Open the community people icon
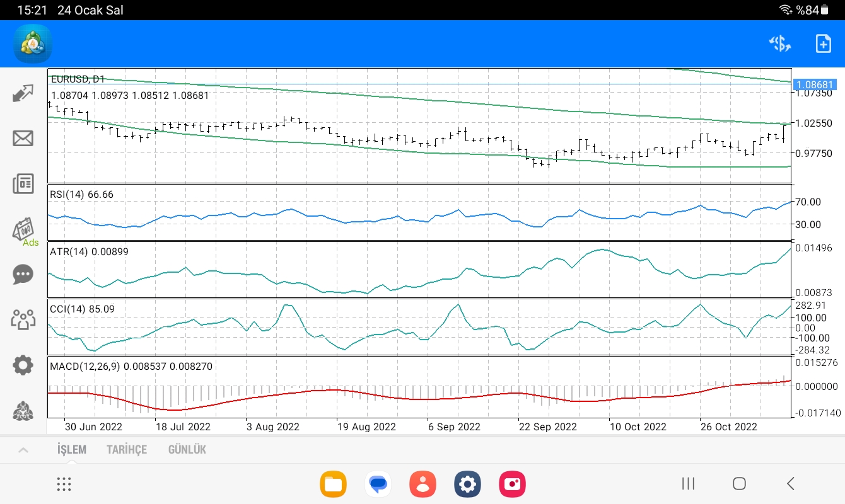The image size is (845, 504). coord(23,319)
